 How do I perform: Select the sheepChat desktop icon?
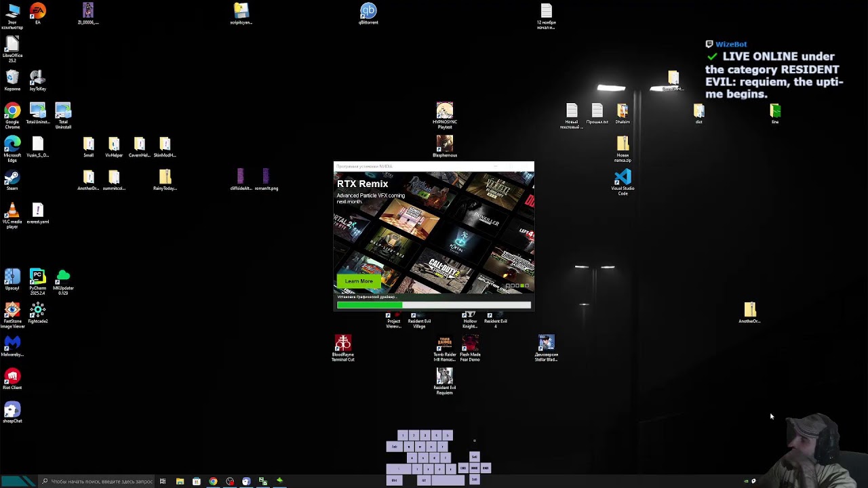coord(12,412)
